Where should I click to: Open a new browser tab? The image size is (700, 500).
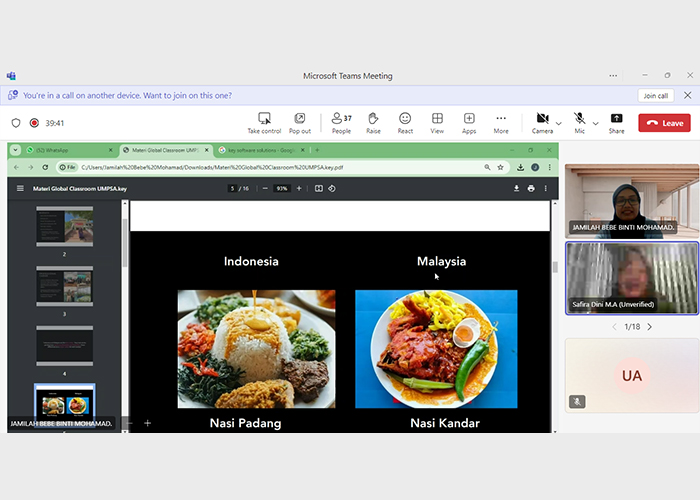[317, 150]
